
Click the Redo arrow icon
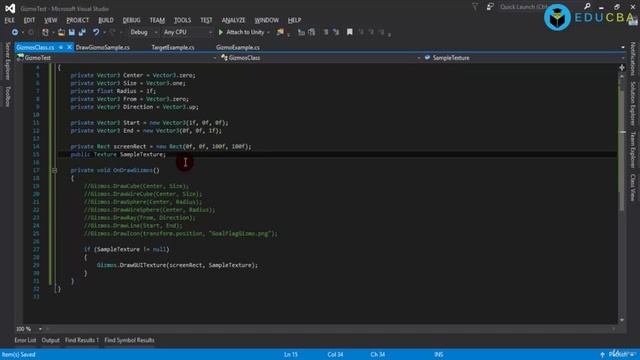(112, 32)
